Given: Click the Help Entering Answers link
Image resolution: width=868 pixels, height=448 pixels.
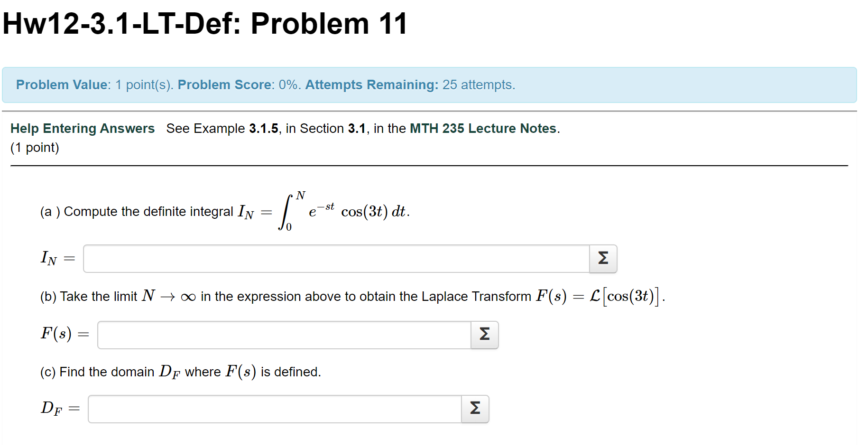Looking at the screenshot, I should (x=82, y=128).
